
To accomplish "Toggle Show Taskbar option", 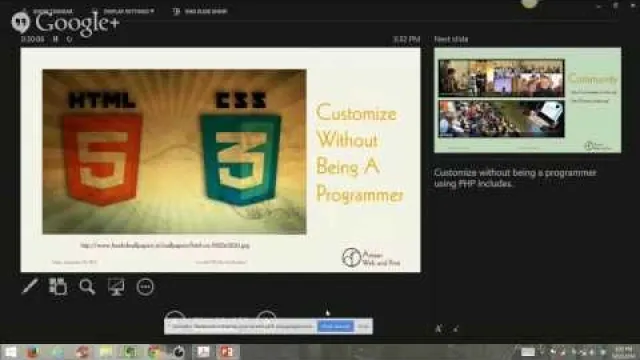I will [53, 11].
